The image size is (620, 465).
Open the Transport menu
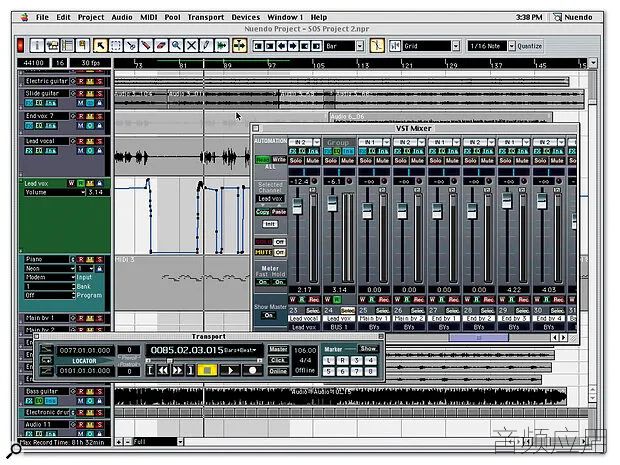[x=206, y=17]
